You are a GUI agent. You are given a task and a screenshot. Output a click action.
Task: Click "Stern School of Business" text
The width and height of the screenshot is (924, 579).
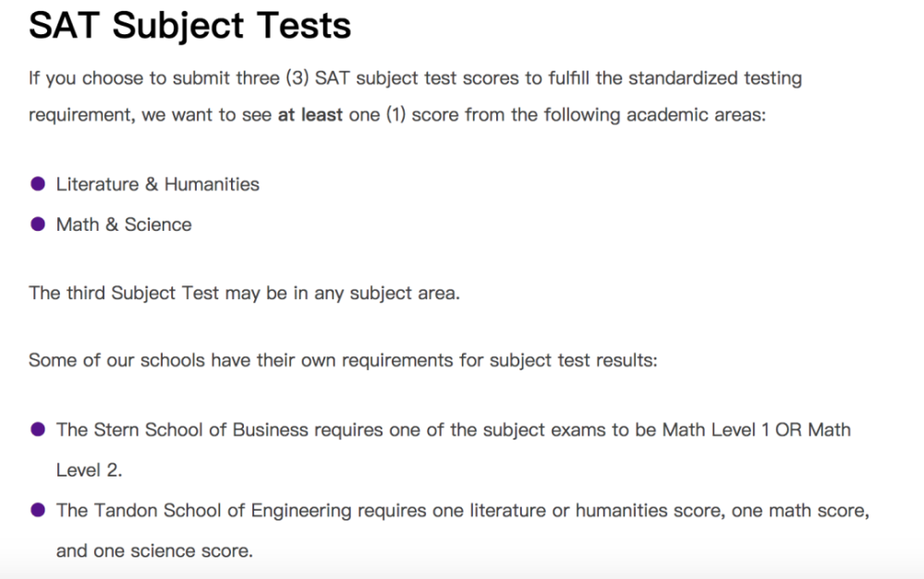201,429
